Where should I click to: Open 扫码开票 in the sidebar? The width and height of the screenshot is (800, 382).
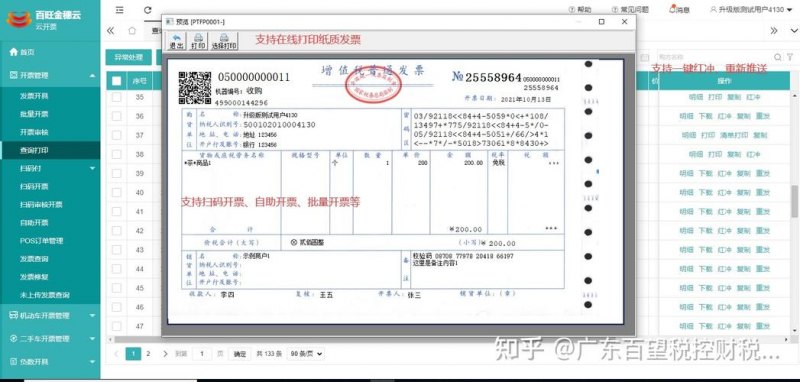coord(34,187)
